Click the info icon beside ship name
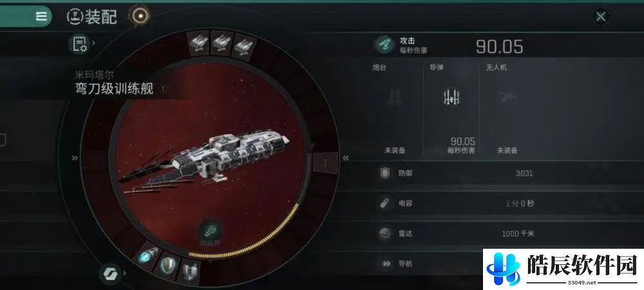644x290 pixels. tap(163, 89)
